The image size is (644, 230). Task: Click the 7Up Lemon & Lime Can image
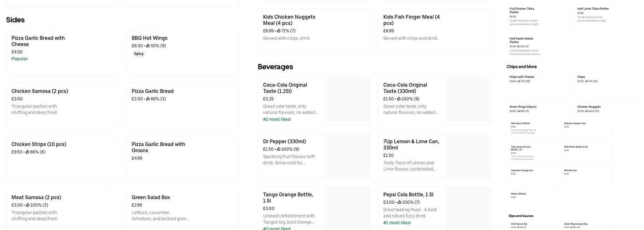(468, 156)
